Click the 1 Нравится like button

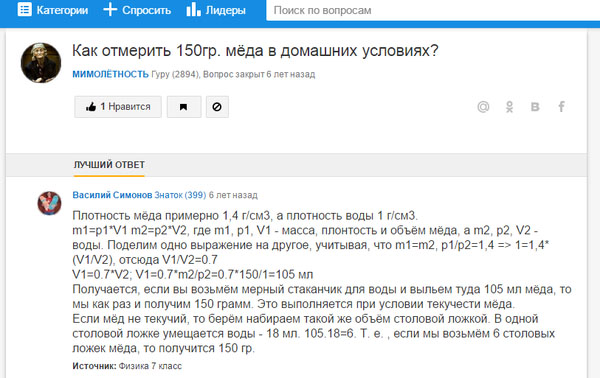coord(118,107)
